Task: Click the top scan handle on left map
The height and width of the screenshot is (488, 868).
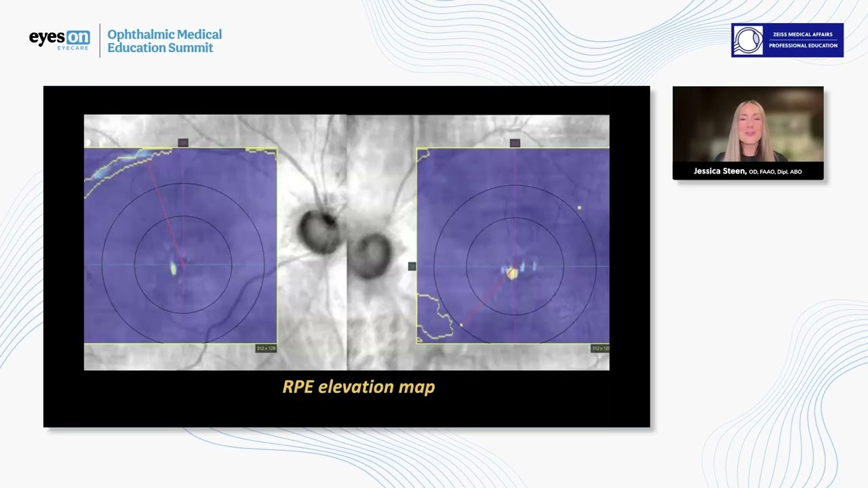Action: pos(182,143)
